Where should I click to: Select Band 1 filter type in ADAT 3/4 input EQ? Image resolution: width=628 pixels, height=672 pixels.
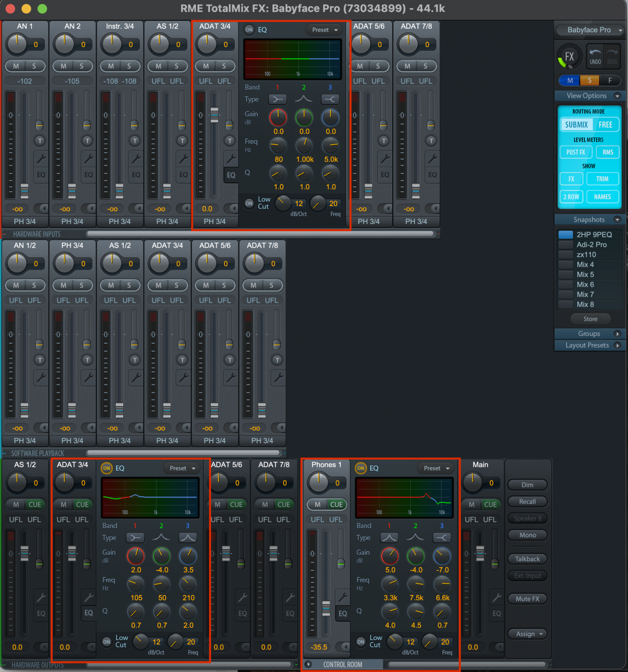tap(277, 99)
